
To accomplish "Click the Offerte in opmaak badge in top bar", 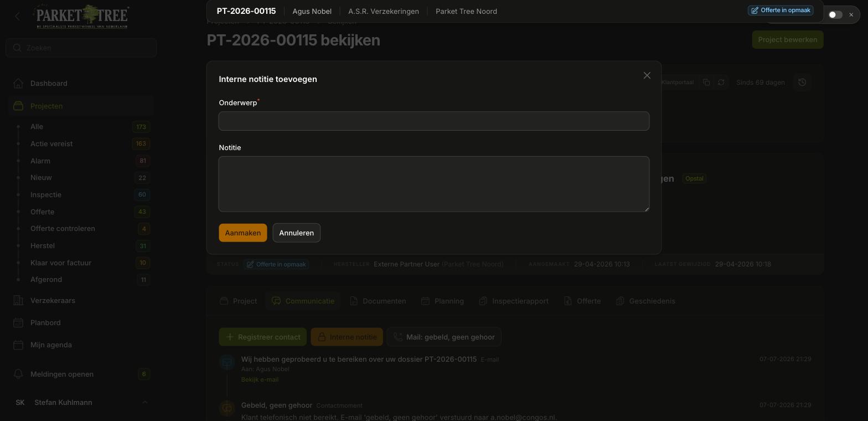I will click(781, 11).
